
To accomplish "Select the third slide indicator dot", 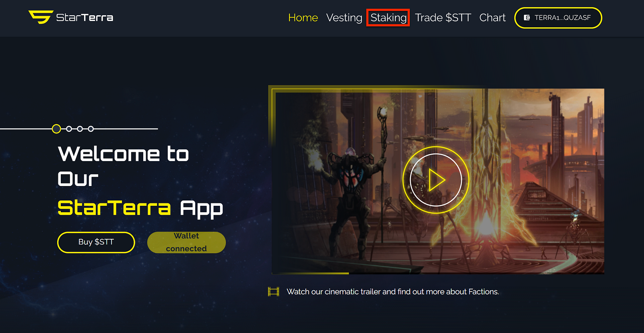I will tap(80, 129).
